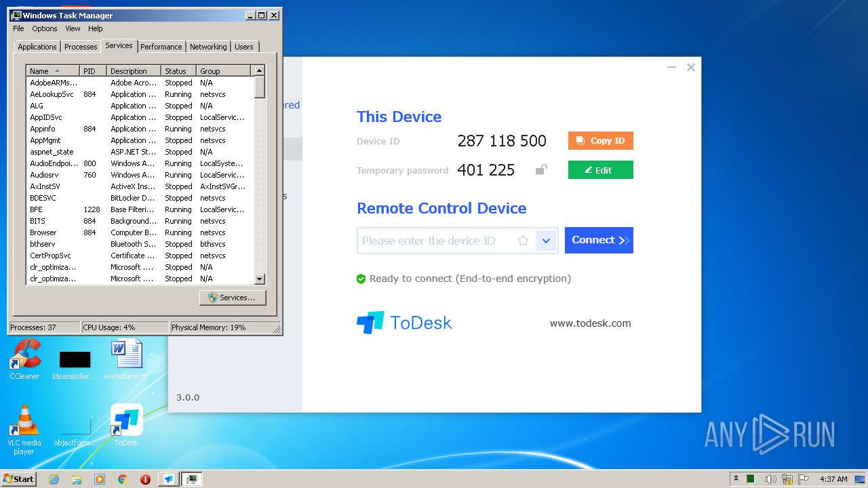Open the www.todesk.com link
Image resolution: width=868 pixels, height=488 pixels.
tap(590, 323)
